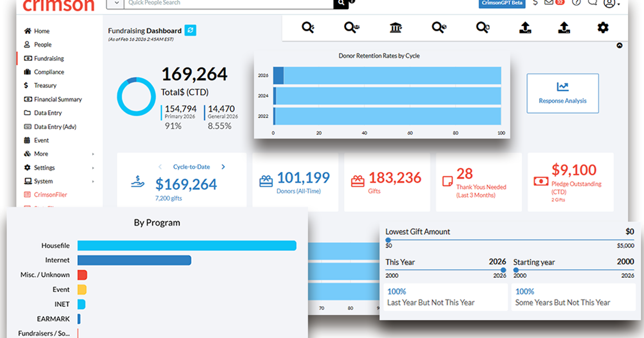Click the 'EARMARK' program label
Image resolution: width=644 pixels, height=338 pixels.
pos(53,319)
